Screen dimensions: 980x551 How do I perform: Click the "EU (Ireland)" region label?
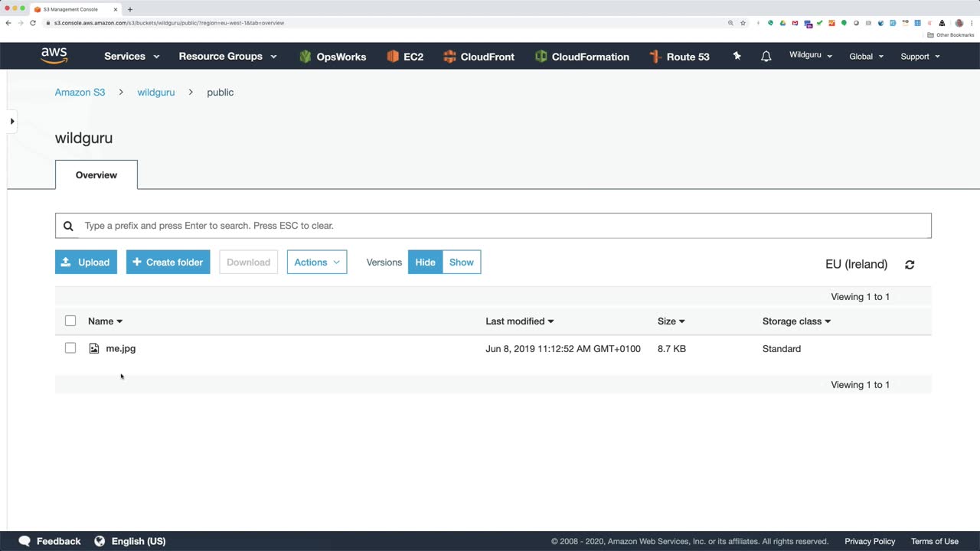pos(856,264)
